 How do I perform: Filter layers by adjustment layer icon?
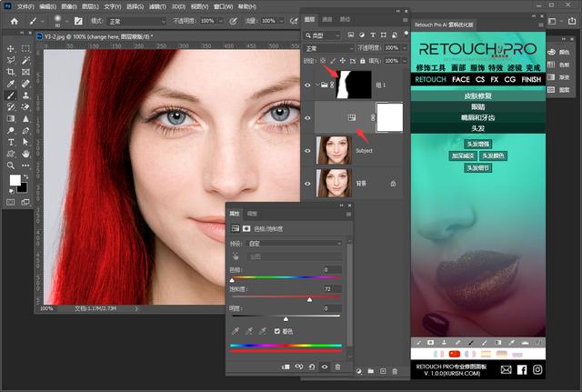tap(362, 35)
